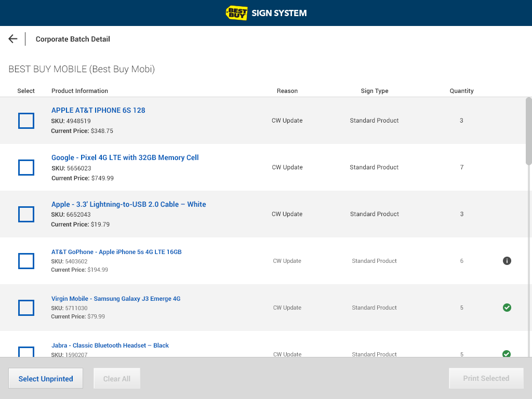Select Virgin Mobile Samsung Galaxy J3 checkbox
Screen dimensions: 532x399
coord(26,308)
